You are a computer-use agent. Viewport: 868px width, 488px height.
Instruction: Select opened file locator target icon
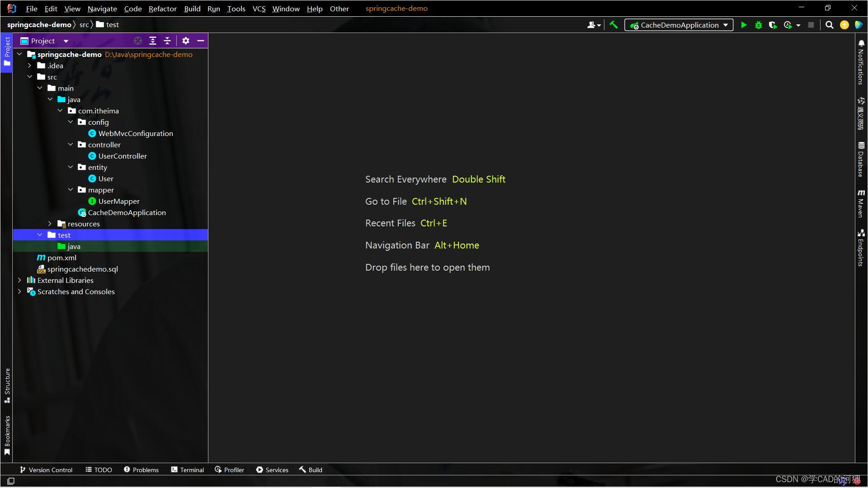point(138,41)
